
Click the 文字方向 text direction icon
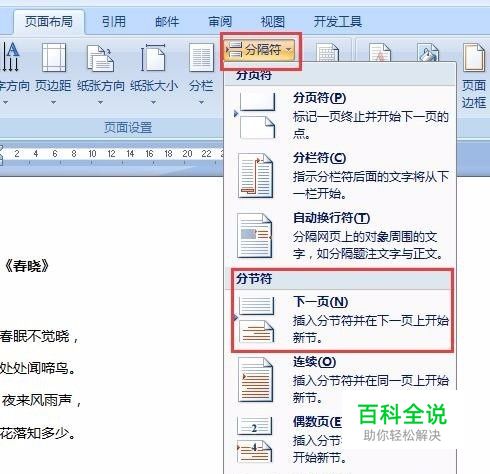(x=10, y=57)
